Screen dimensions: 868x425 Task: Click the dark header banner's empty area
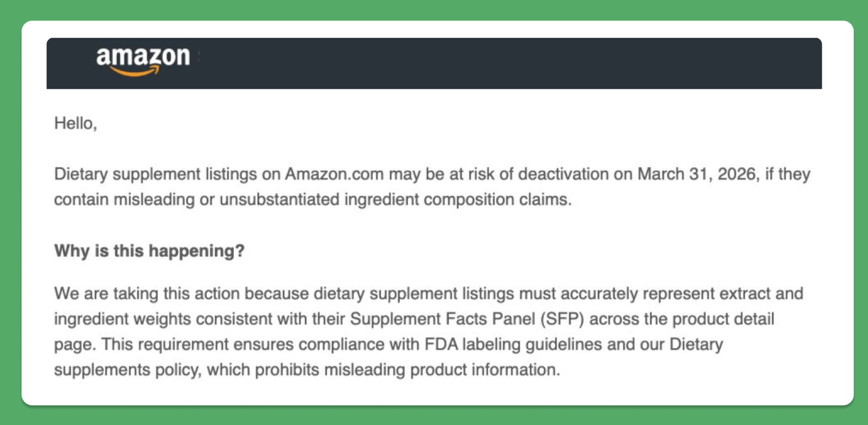507,63
